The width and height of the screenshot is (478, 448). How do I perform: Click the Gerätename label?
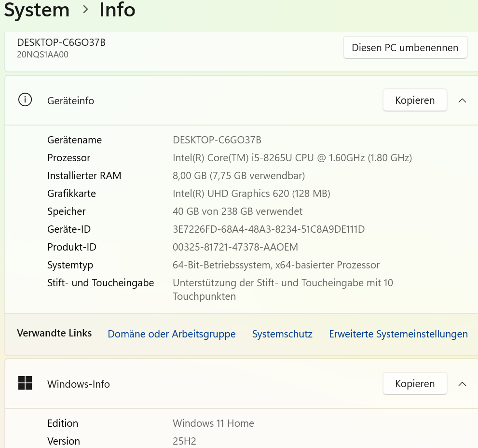pyautogui.click(x=75, y=140)
